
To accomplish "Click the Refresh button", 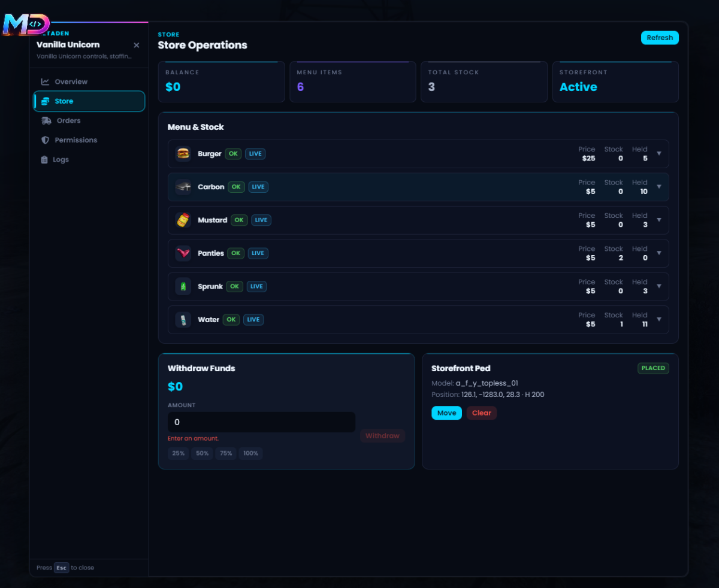I will coord(660,38).
